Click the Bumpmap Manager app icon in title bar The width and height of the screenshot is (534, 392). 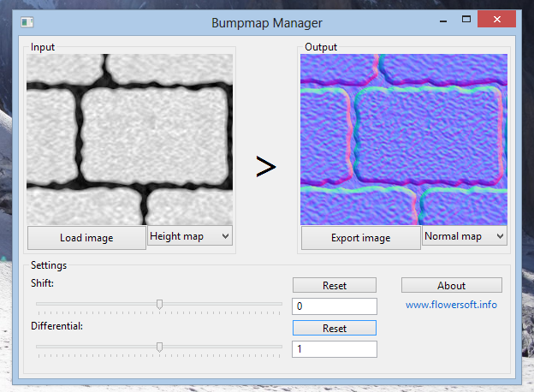tap(27, 22)
